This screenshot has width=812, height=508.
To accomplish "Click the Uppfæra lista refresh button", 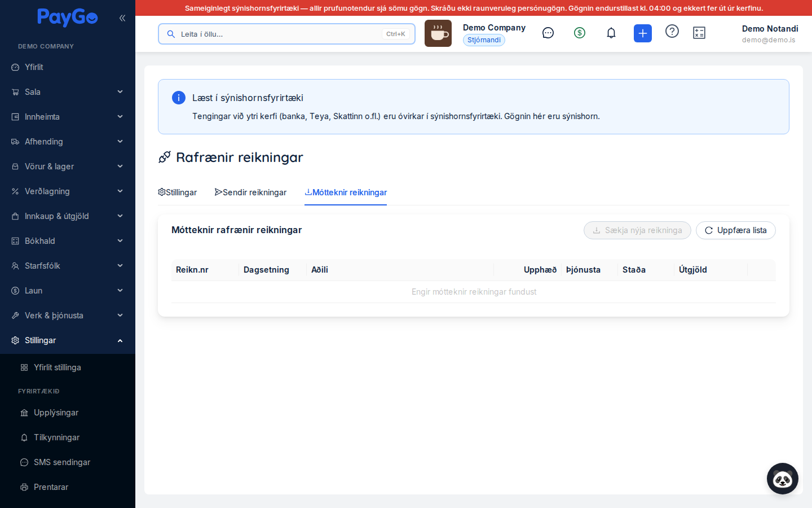I will (736, 230).
